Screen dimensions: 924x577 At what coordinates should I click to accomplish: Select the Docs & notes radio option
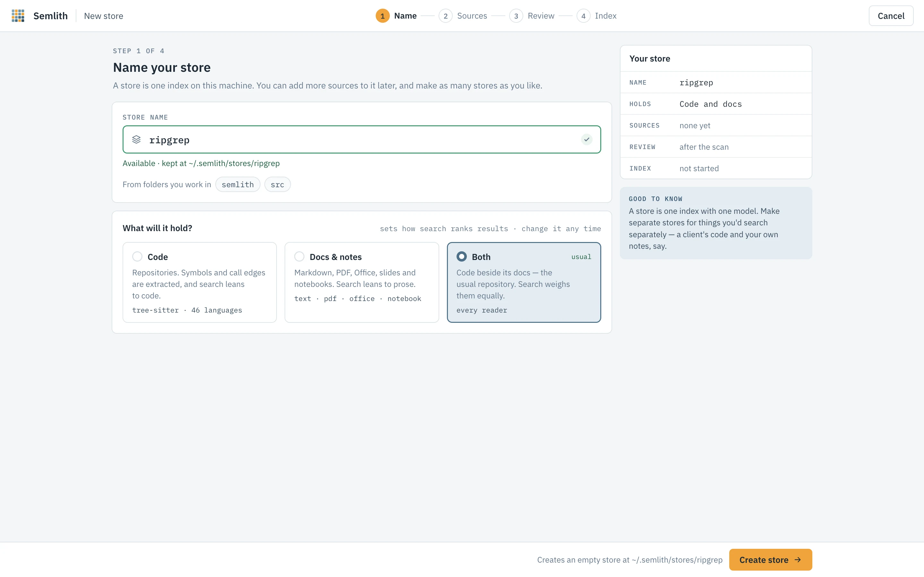(362, 282)
